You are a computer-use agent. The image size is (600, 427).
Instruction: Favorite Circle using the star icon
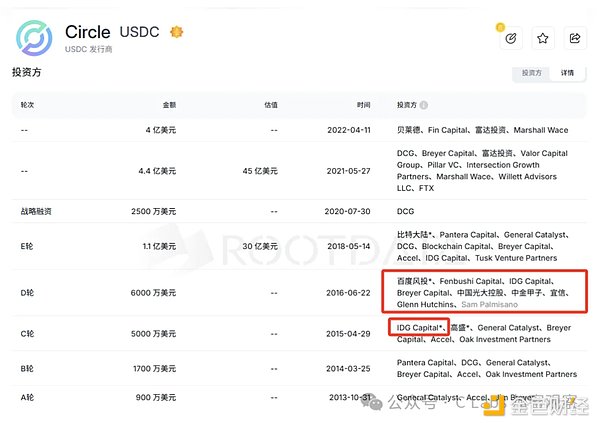click(x=543, y=38)
